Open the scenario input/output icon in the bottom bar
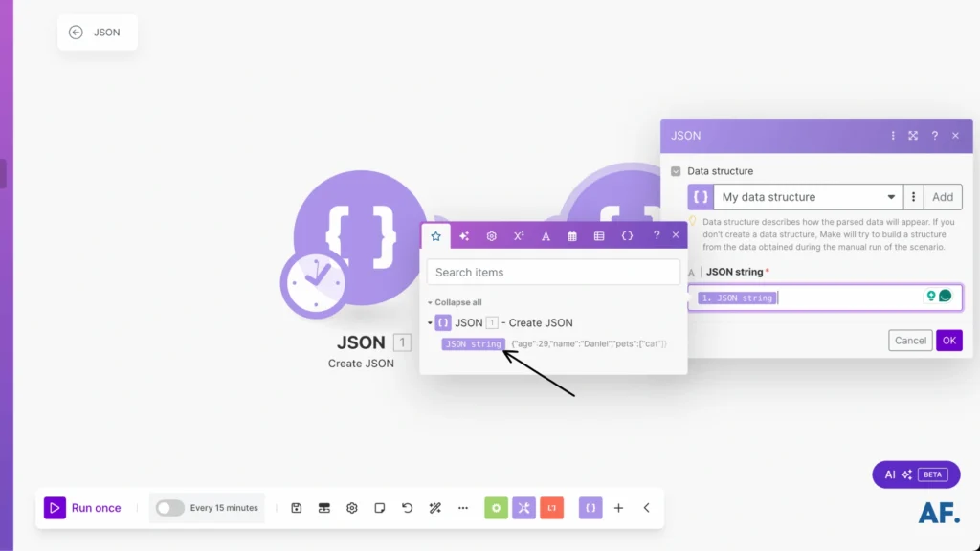Viewport: 980px width, 551px height. tap(323, 508)
